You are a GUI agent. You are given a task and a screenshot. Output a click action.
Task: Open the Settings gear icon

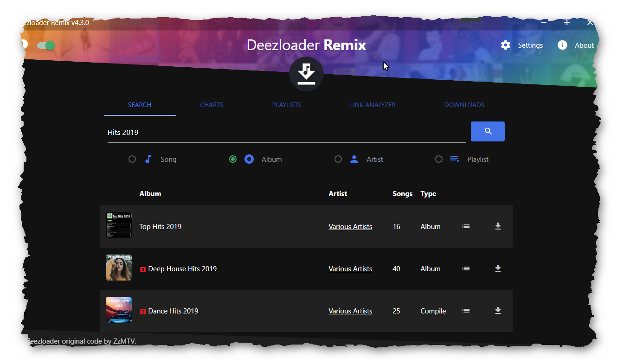click(x=505, y=45)
